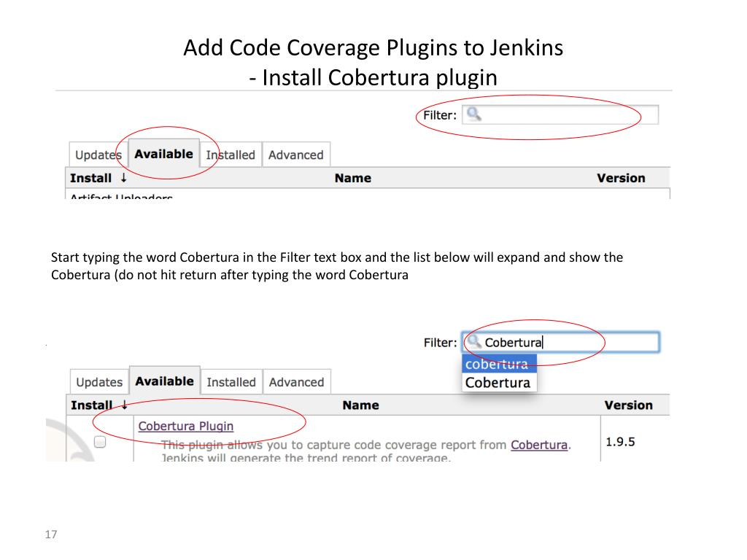Click Version column header in lower table
This screenshot has width=747, height=560.
[628, 405]
